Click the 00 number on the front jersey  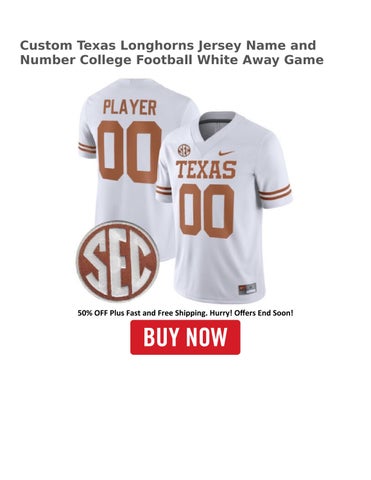click(x=207, y=211)
